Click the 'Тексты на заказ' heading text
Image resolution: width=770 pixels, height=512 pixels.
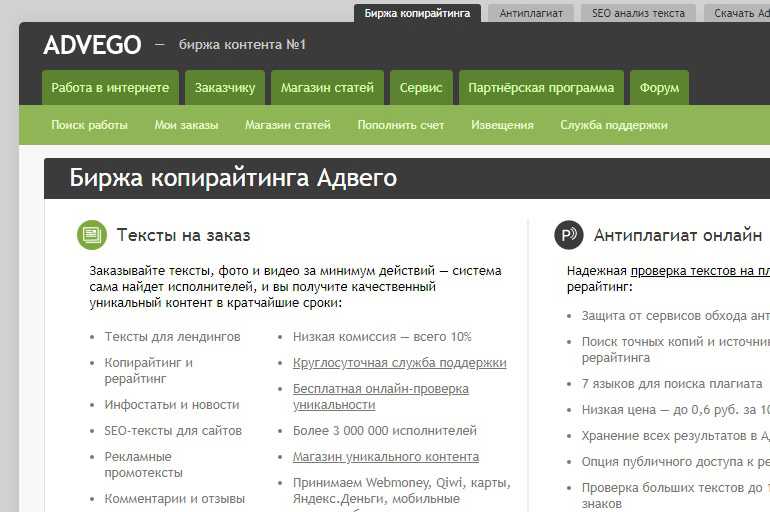coord(184,235)
